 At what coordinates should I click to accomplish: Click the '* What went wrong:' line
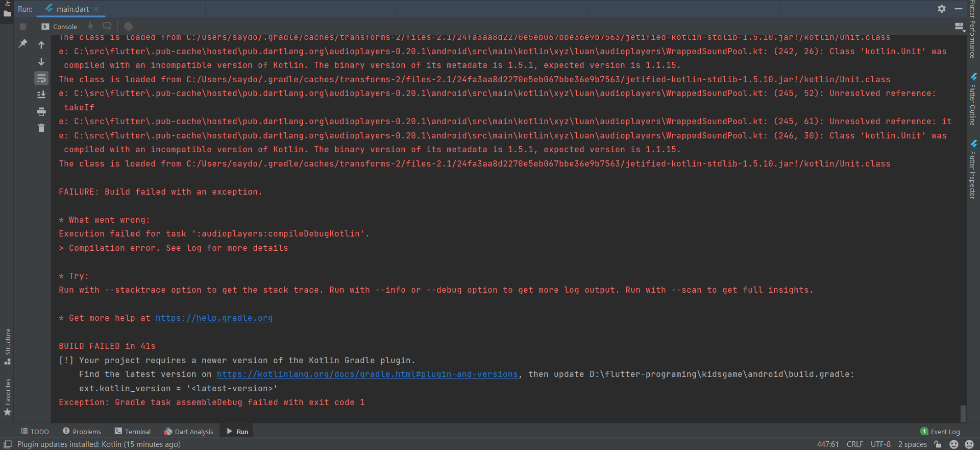[104, 220]
